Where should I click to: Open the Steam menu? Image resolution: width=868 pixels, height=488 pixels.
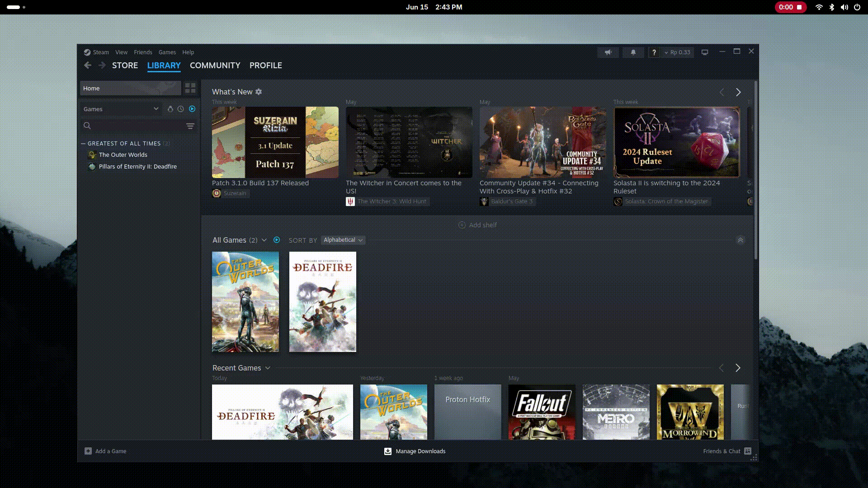click(x=101, y=52)
